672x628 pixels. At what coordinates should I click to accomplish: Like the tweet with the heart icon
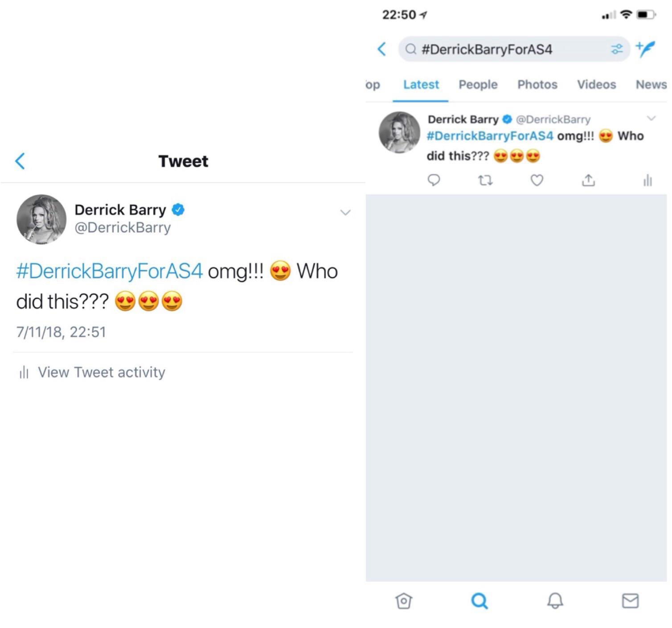pyautogui.click(x=537, y=180)
